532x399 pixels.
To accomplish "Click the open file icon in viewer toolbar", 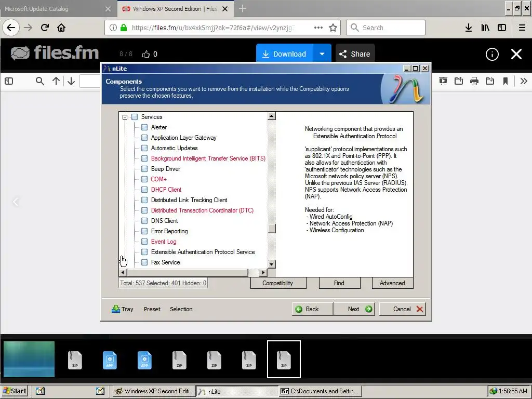I will click(x=458, y=81).
